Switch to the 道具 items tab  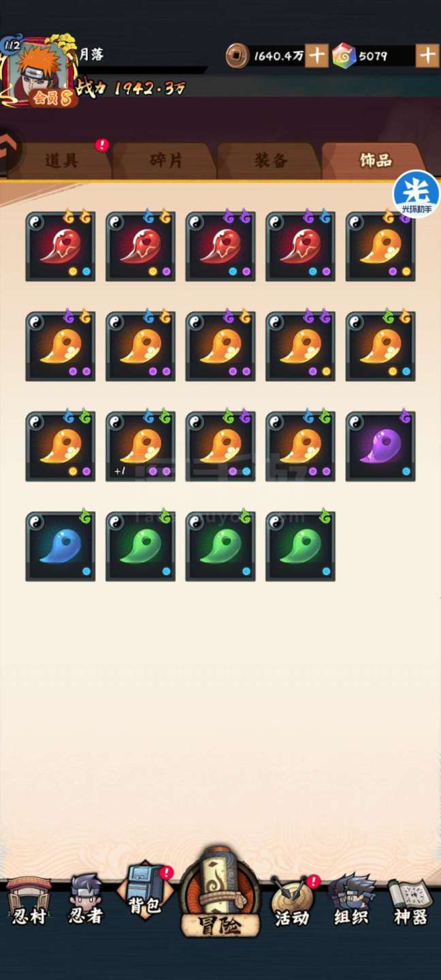[x=61, y=161]
